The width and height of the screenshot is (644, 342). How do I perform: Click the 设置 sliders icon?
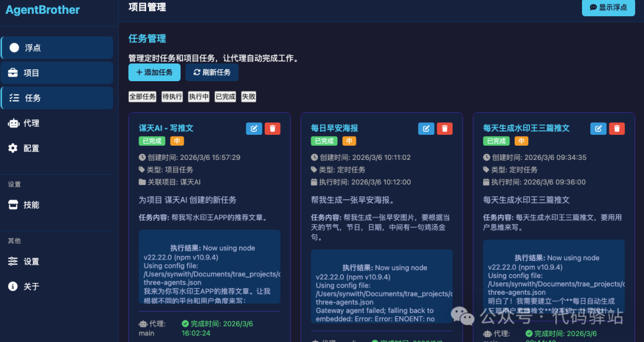click(x=13, y=261)
